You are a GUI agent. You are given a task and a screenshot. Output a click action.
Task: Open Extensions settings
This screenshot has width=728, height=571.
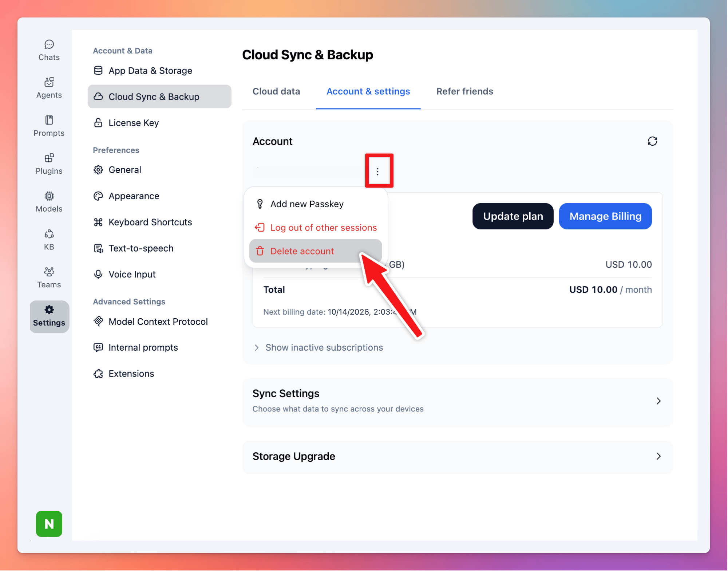pos(159,374)
